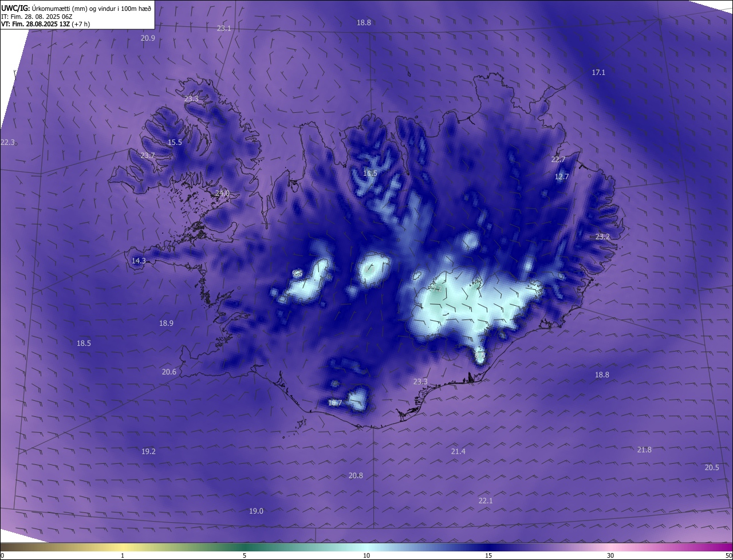Click the '12.7' wind value label
This screenshot has width=733, height=560.
562,176
